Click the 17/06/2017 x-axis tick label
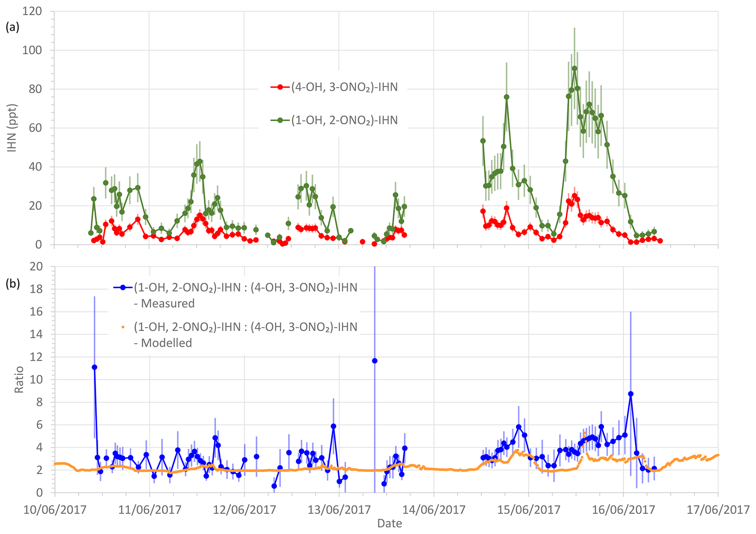 (x=718, y=510)
